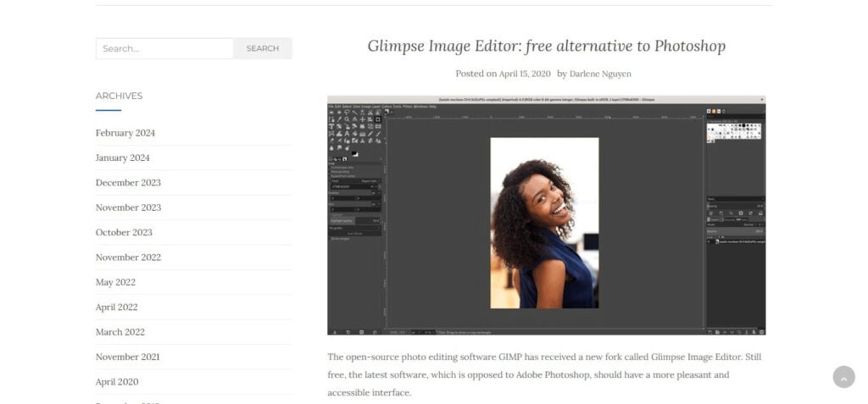Viewport: 868px width, 404px height.
Task: Select the Move tool cross-arrows icon
Action: (363, 119)
